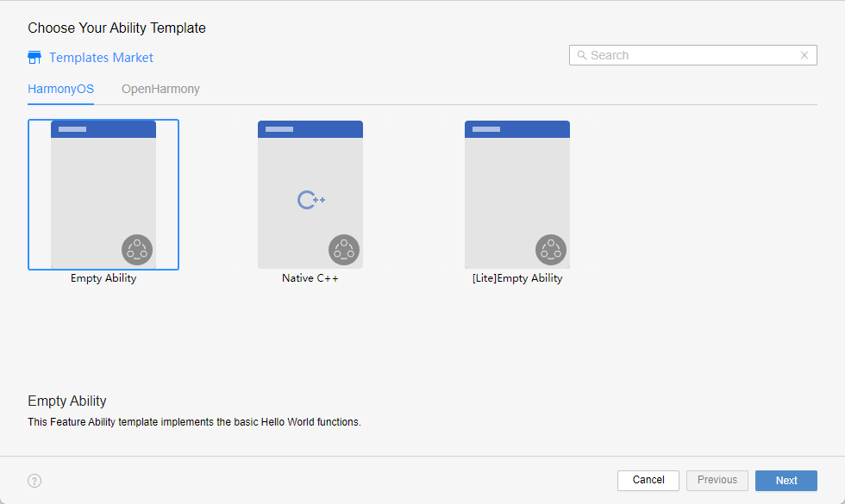Select the [Lite]Empty Ability template thumbnail
Viewport: 845px width, 504px height.
[x=517, y=195]
